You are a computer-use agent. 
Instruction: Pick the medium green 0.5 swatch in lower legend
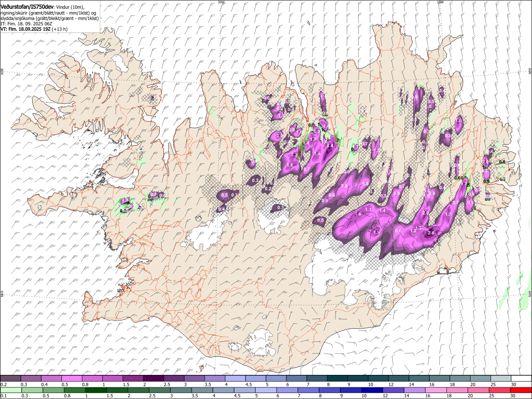pyautogui.click(x=54, y=390)
